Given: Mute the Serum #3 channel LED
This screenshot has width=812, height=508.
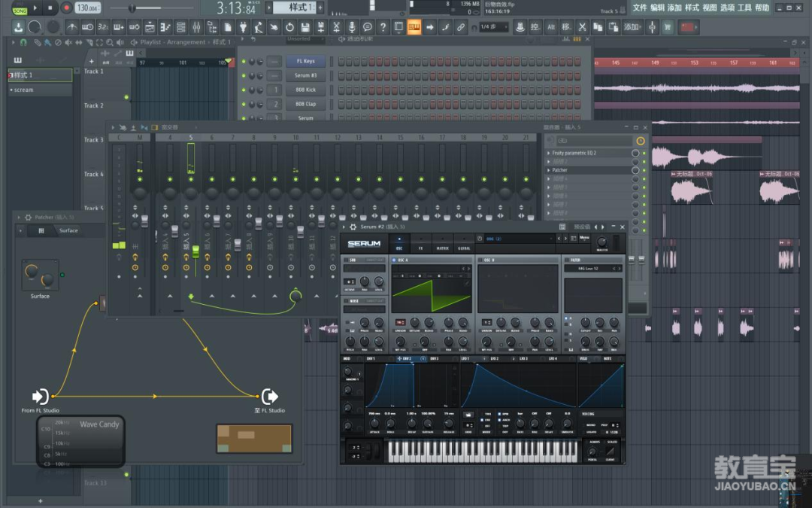Looking at the screenshot, I should tap(244, 76).
